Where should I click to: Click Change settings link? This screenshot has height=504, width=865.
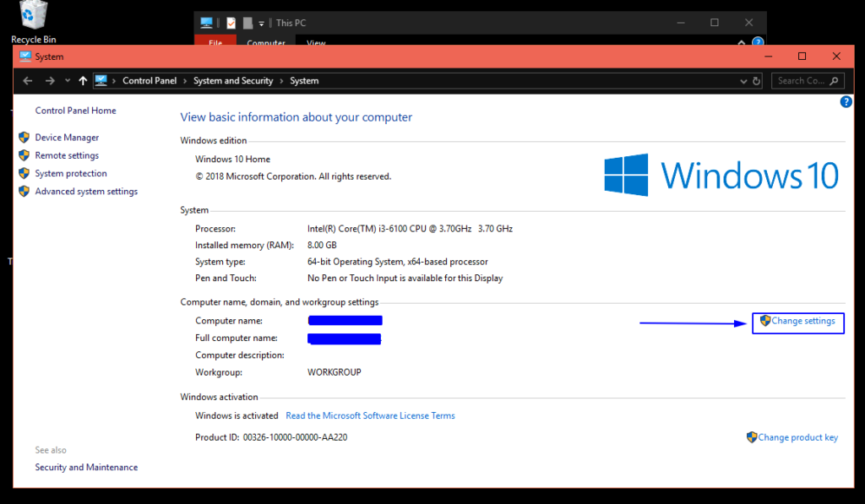(x=802, y=321)
